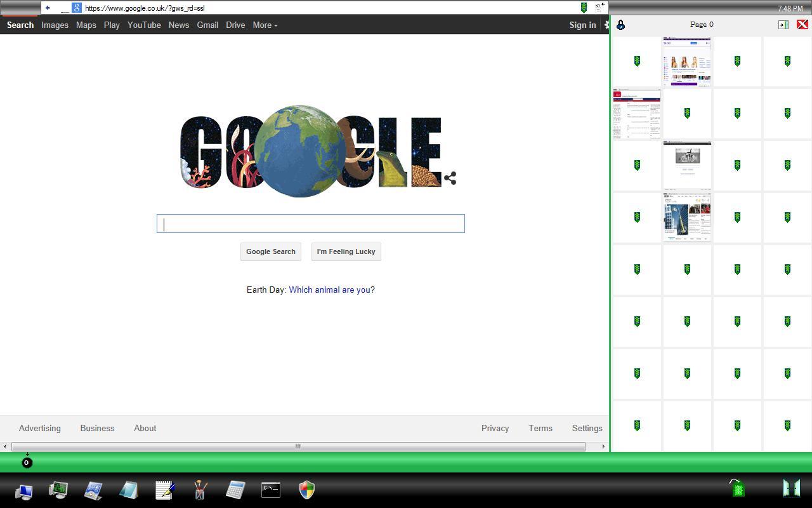Open the Images tab in Google bar
The width and height of the screenshot is (812, 508).
(x=55, y=25)
